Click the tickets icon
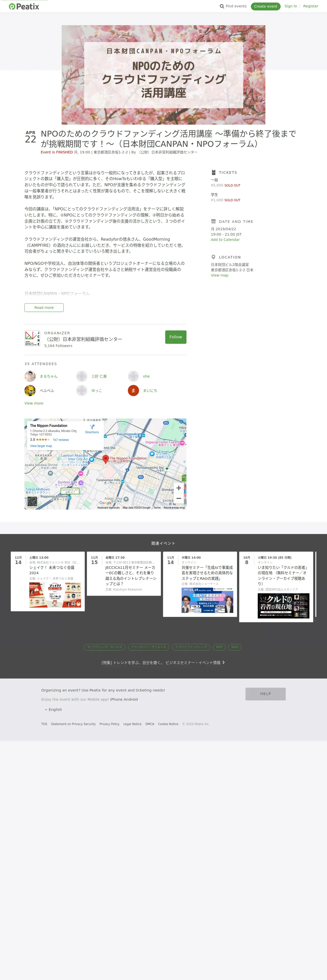The image size is (327, 980). [x=214, y=172]
